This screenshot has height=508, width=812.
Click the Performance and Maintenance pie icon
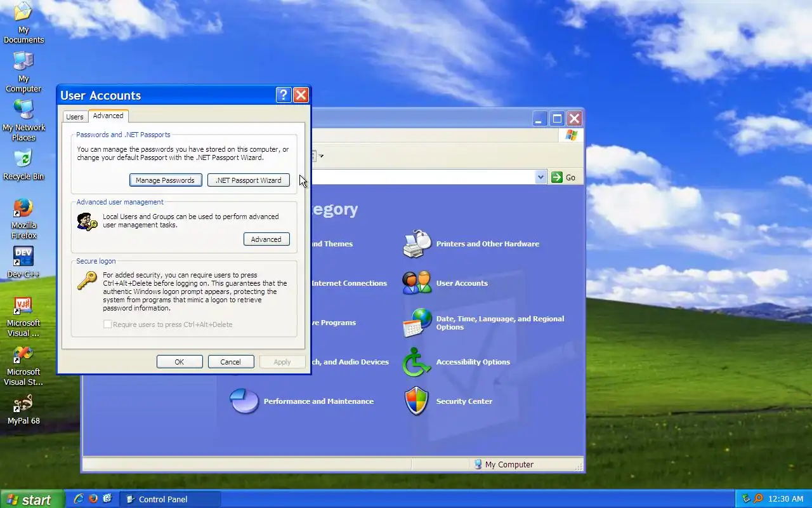(244, 401)
